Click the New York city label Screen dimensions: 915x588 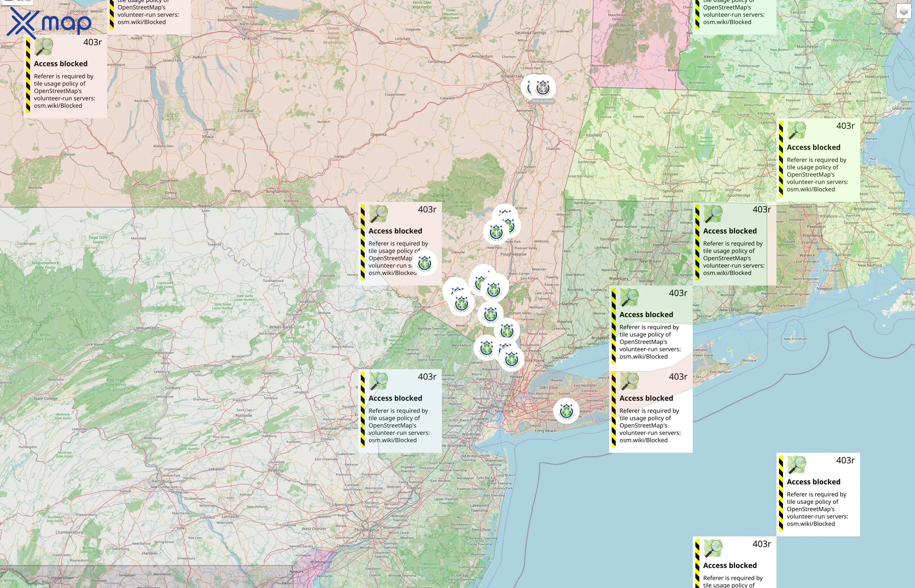coord(504,411)
